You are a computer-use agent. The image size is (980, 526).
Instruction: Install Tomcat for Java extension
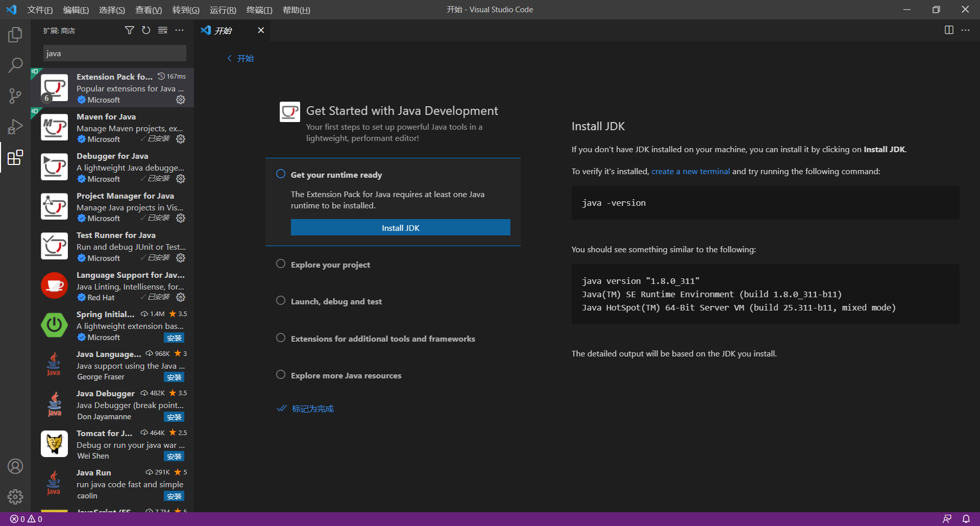[174, 456]
